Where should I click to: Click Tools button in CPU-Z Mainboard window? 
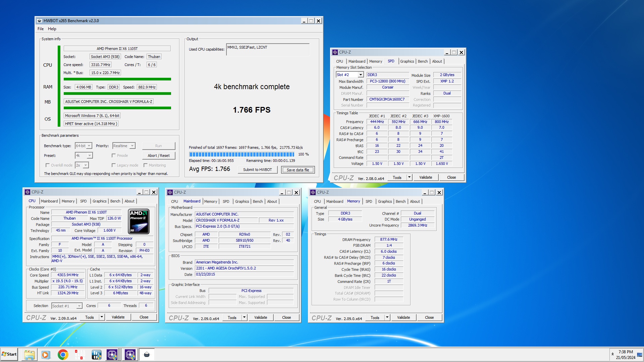pyautogui.click(x=232, y=317)
